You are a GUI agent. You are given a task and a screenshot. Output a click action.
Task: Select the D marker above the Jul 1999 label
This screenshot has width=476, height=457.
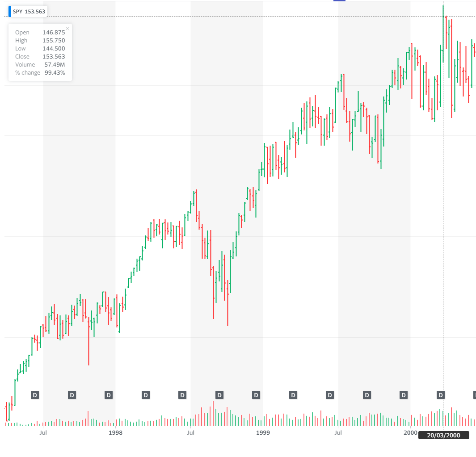(x=329, y=395)
